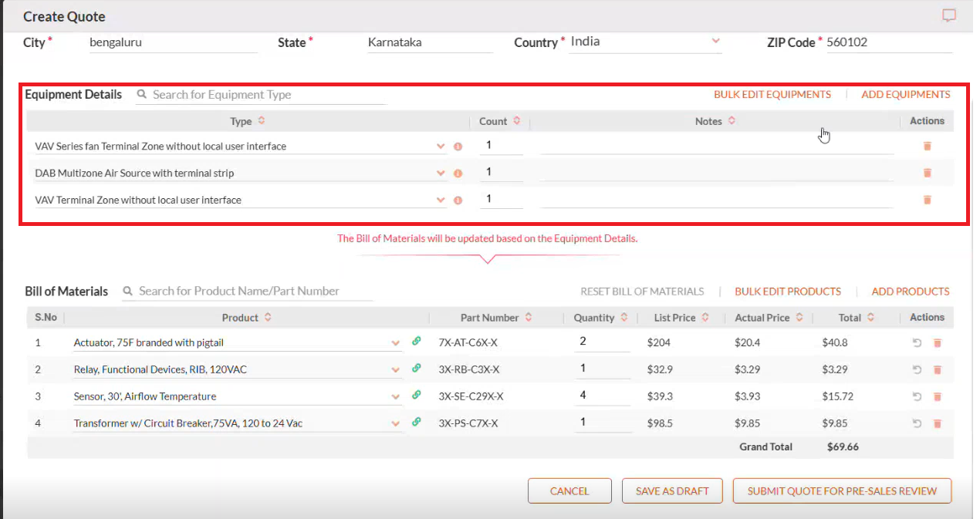
Task: Expand type dropdown for VAV Terminal Zone row
Action: coord(441,200)
